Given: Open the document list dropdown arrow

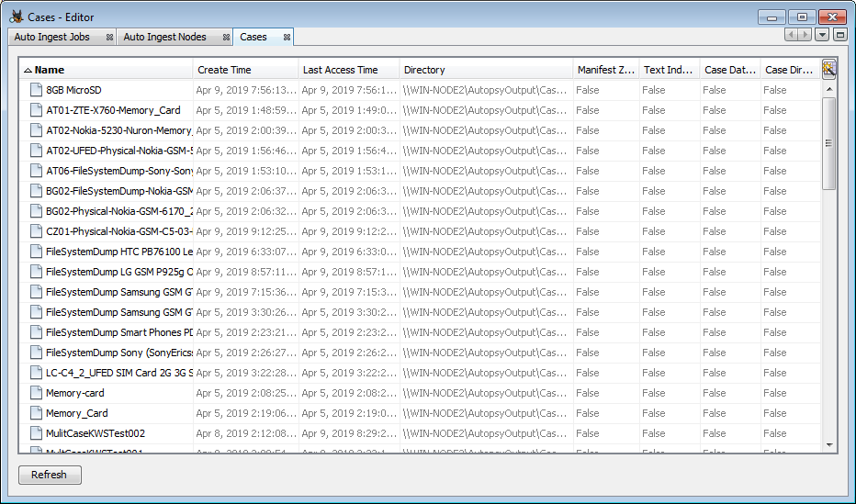Looking at the screenshot, I should [822, 35].
